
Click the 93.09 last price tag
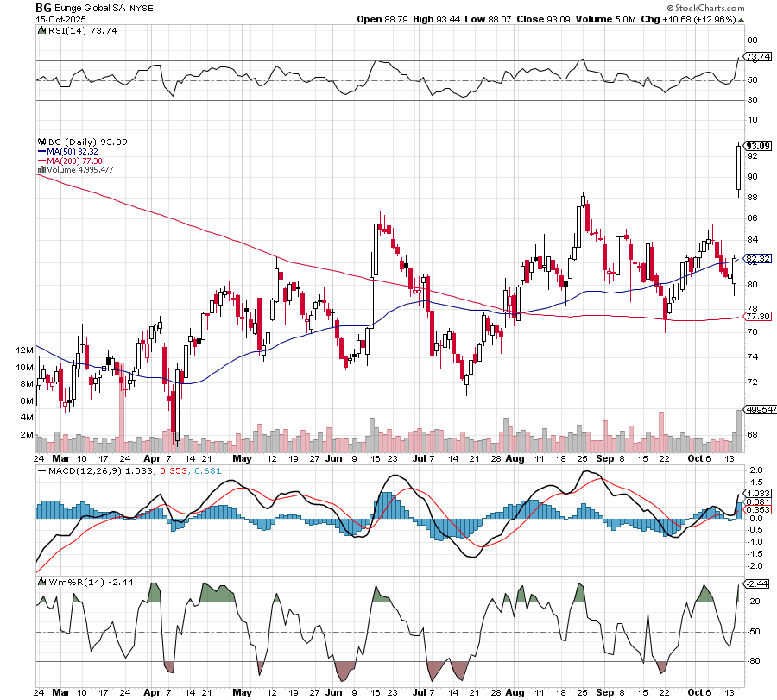click(757, 145)
